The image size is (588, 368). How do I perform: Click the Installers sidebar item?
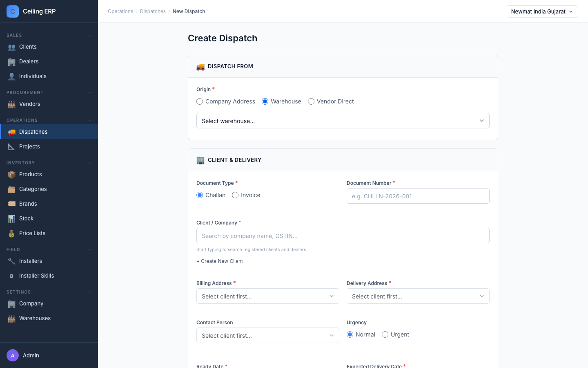point(49,261)
